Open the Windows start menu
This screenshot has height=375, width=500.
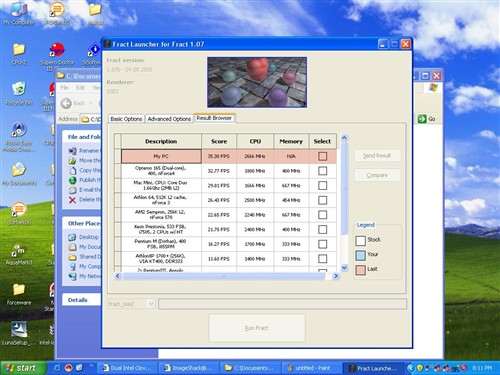tap(22, 368)
